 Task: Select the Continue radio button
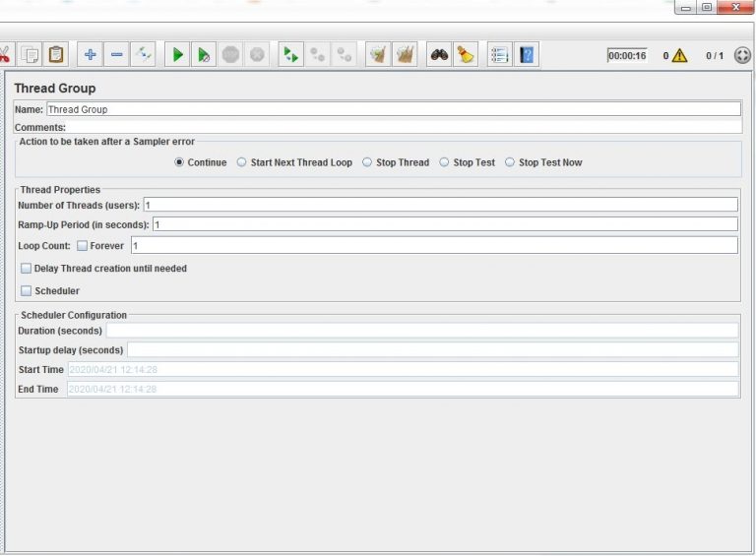pyautogui.click(x=179, y=162)
